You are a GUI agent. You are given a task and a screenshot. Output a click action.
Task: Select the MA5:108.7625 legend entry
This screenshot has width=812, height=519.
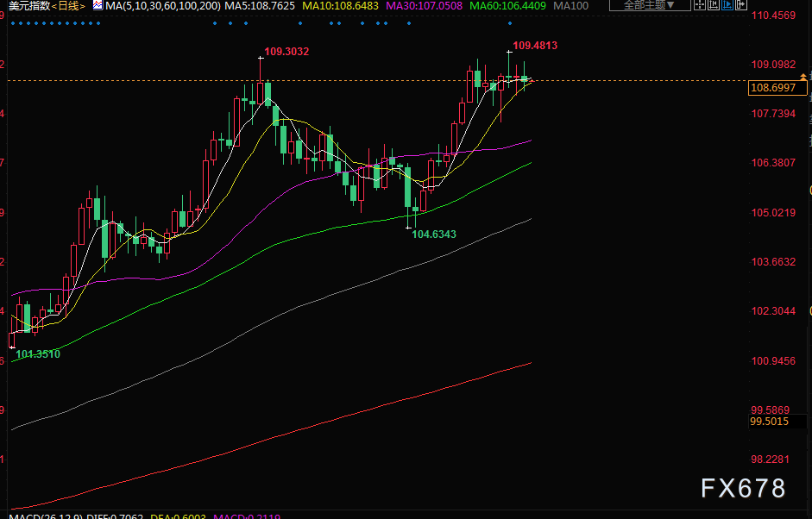(x=259, y=5)
